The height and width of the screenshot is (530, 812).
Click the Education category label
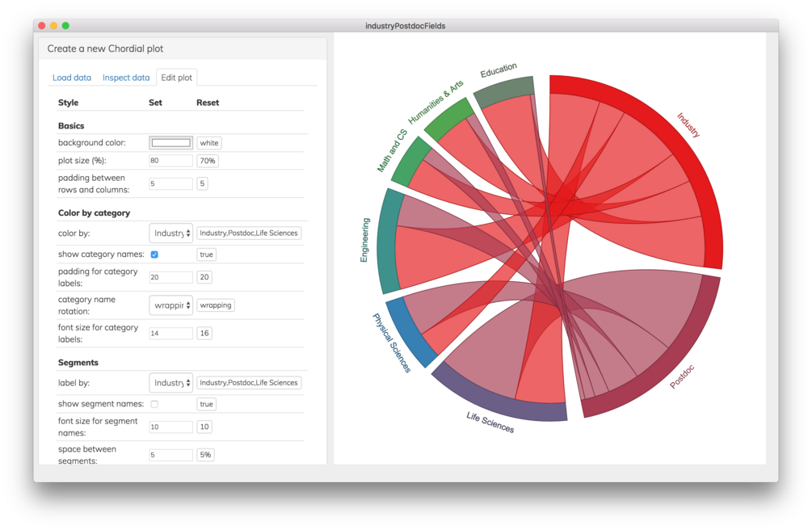(499, 70)
